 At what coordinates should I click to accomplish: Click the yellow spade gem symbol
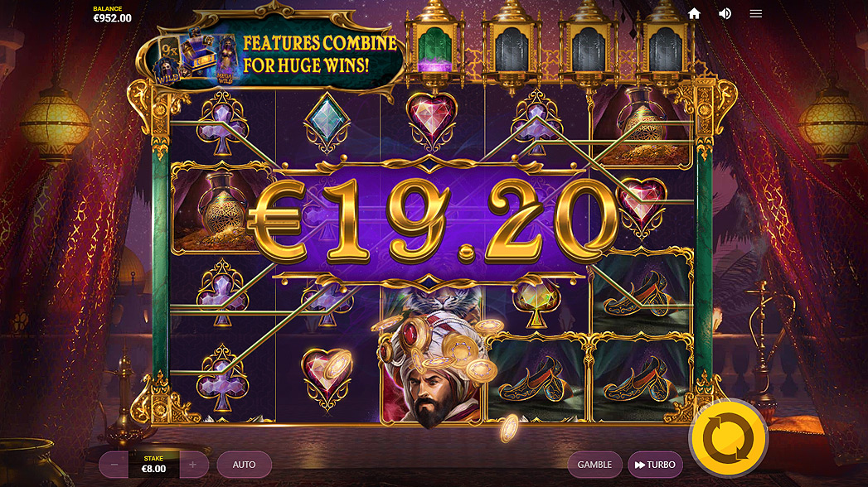[536, 304]
